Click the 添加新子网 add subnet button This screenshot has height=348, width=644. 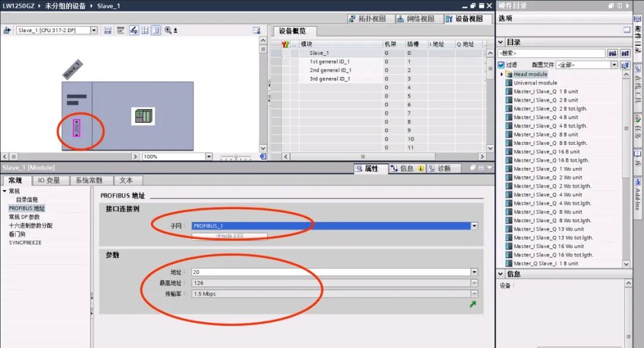tap(230, 236)
